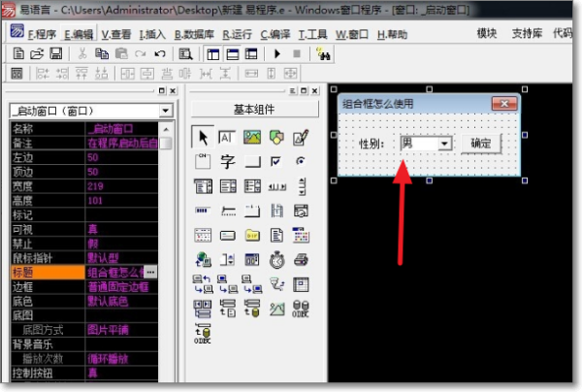Click the Stop square icon
This screenshot has height=392, width=582.
click(x=297, y=54)
